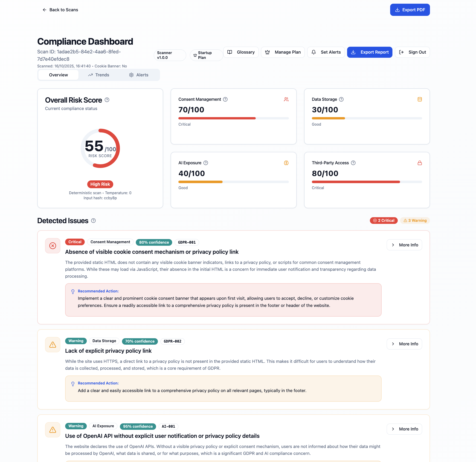The image size is (476, 462).
Task: Expand More Info for cookie consent issue
Action: pyautogui.click(x=404, y=245)
